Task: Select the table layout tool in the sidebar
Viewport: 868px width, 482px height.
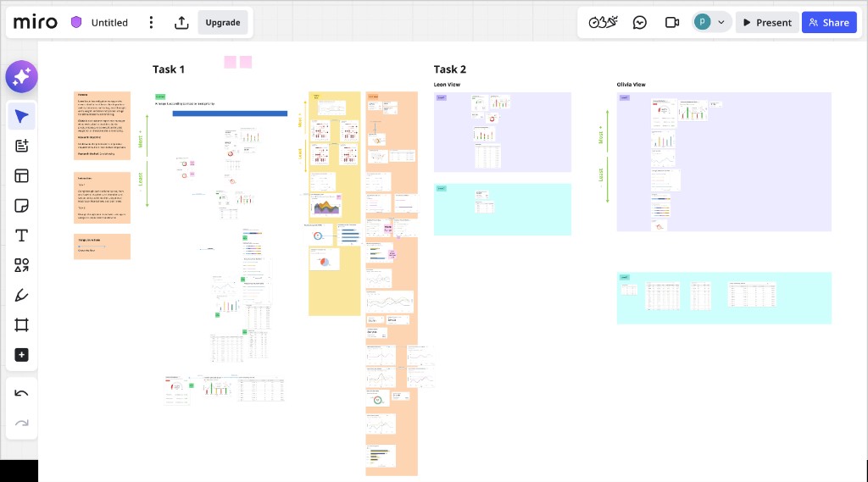Action: click(21, 176)
